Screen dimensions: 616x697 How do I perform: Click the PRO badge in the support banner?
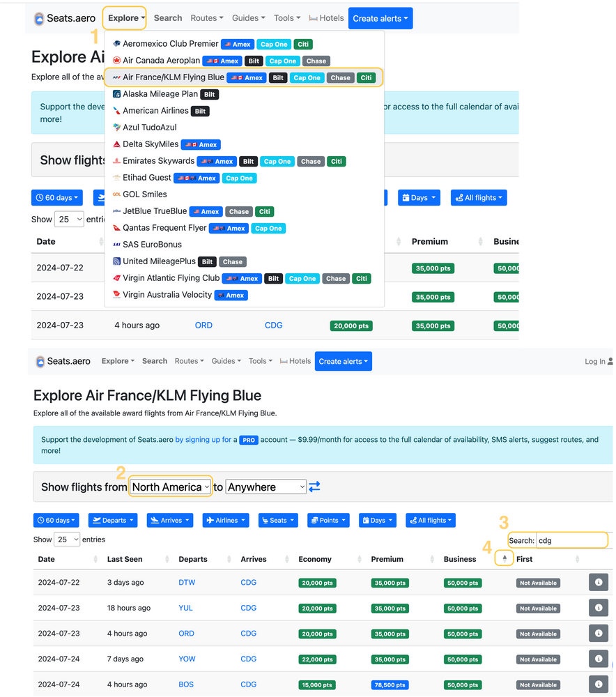coord(249,440)
